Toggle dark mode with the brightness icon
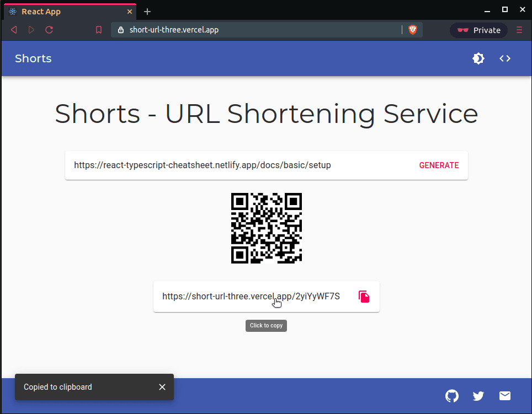This screenshot has width=532, height=414. pyautogui.click(x=478, y=58)
